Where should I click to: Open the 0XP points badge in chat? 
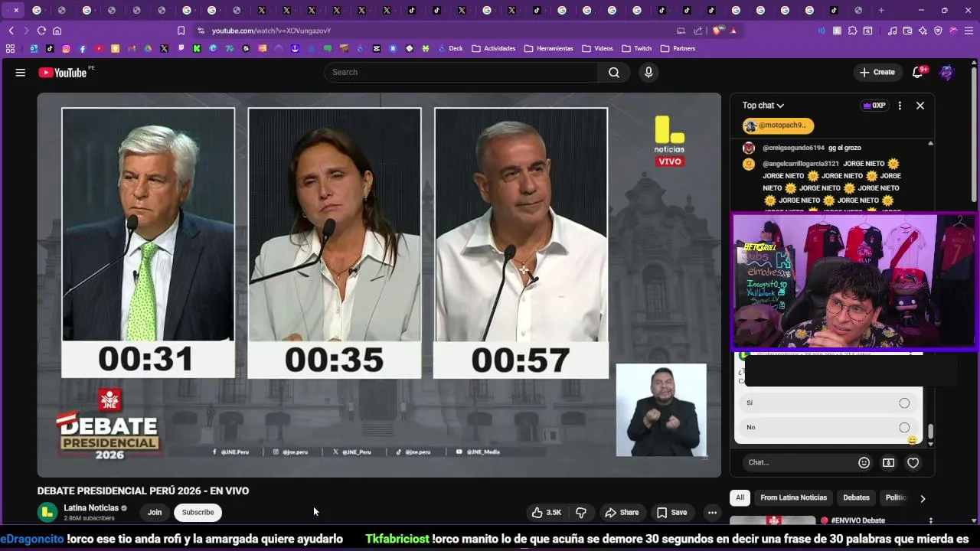(x=874, y=106)
